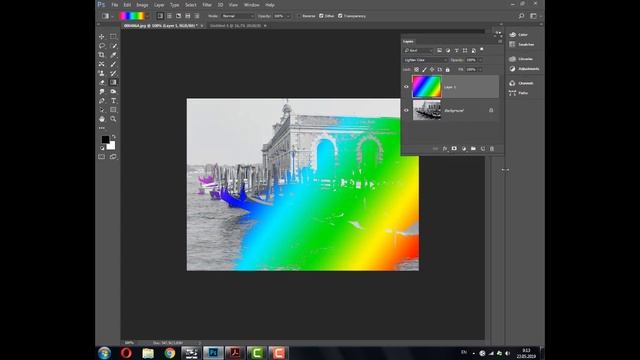The width and height of the screenshot is (640, 360).
Task: Select the Move tool
Action: pos(102,36)
